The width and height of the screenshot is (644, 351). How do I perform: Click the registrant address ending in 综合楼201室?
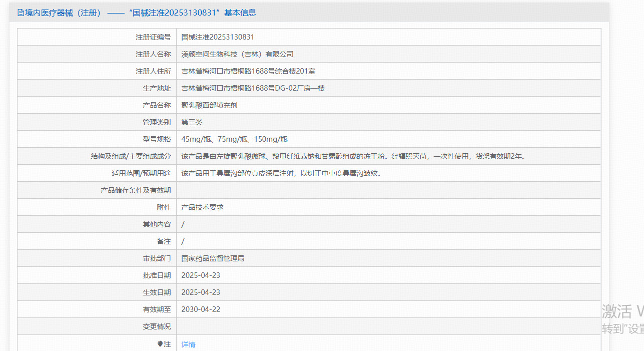[x=248, y=71]
